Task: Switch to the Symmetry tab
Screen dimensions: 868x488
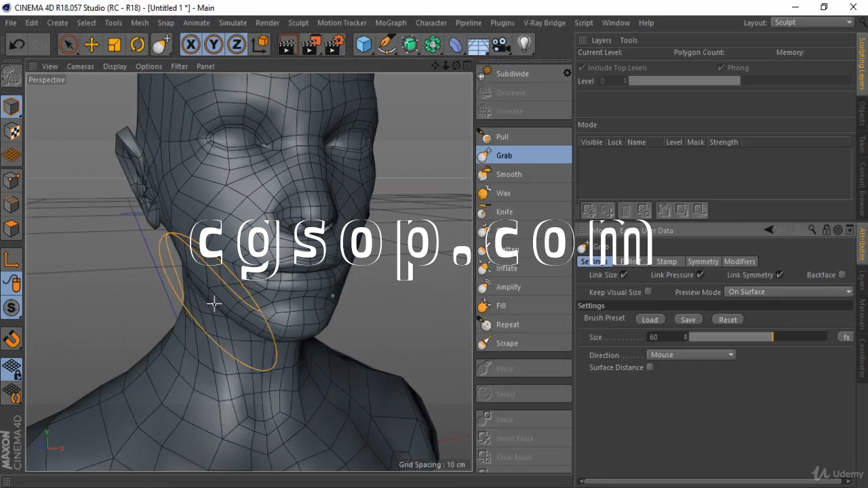Action: [703, 262]
